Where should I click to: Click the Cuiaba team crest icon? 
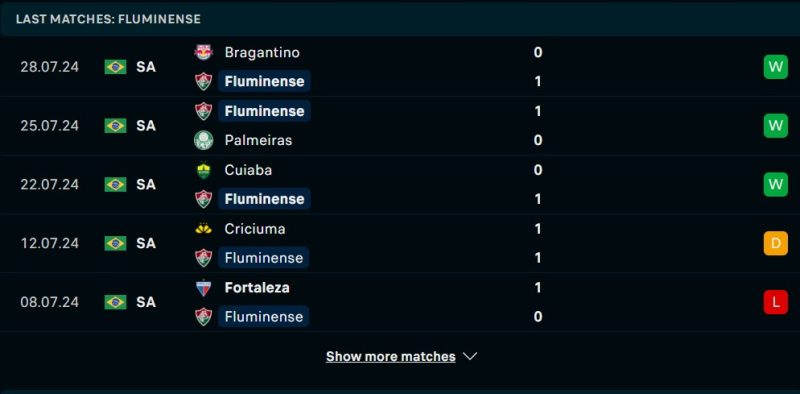(x=204, y=170)
